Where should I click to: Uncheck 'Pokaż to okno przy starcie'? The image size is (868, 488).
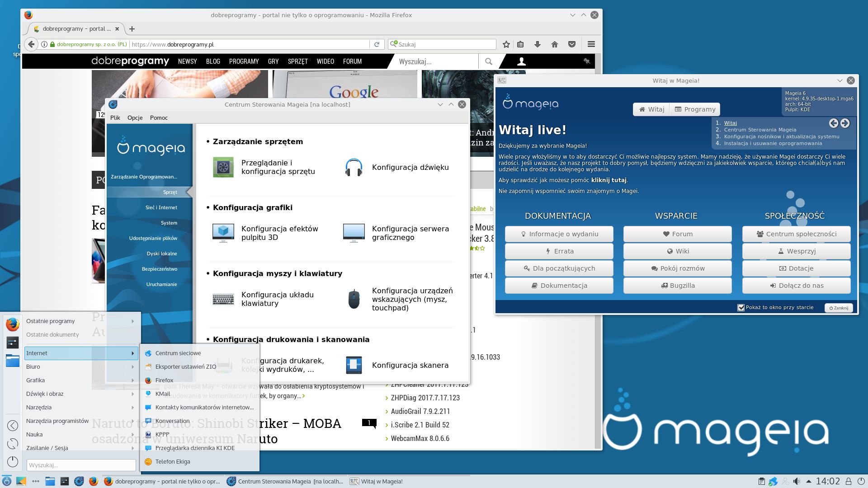tap(741, 307)
